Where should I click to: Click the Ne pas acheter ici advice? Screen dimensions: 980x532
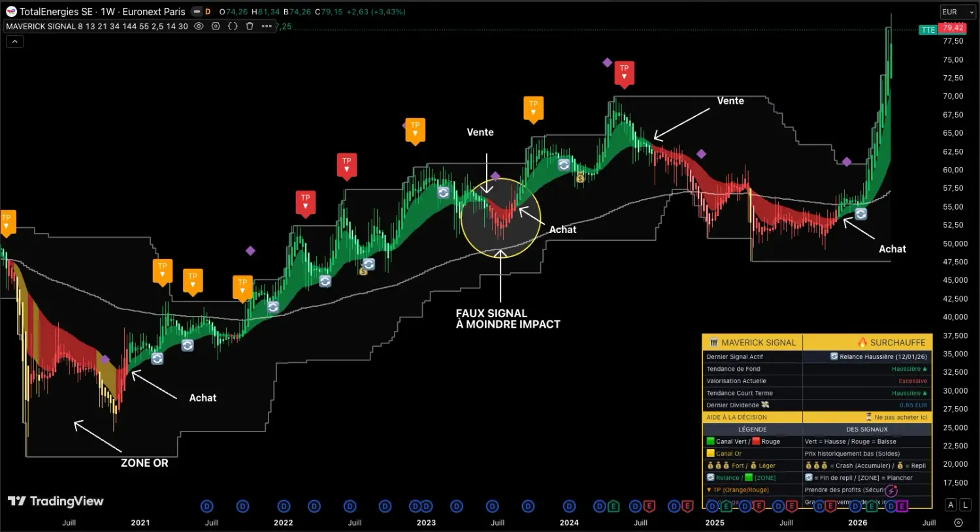[896, 417]
